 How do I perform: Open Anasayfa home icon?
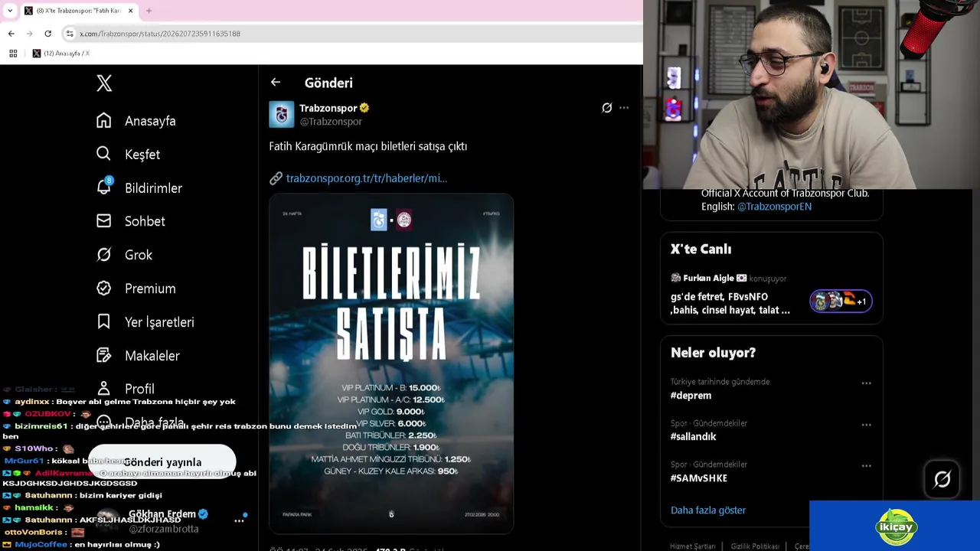pyautogui.click(x=104, y=121)
